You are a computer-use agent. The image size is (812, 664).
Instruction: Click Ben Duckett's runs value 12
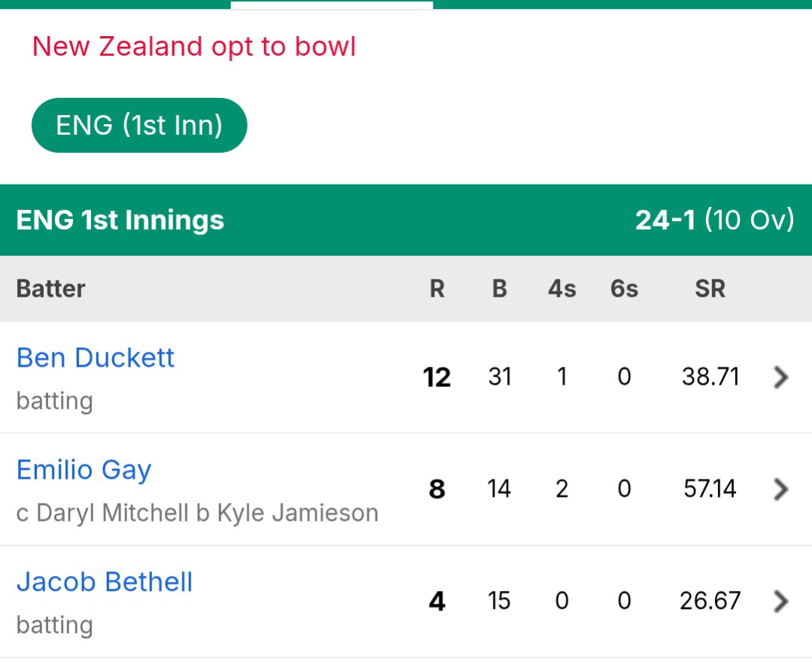pyautogui.click(x=436, y=378)
